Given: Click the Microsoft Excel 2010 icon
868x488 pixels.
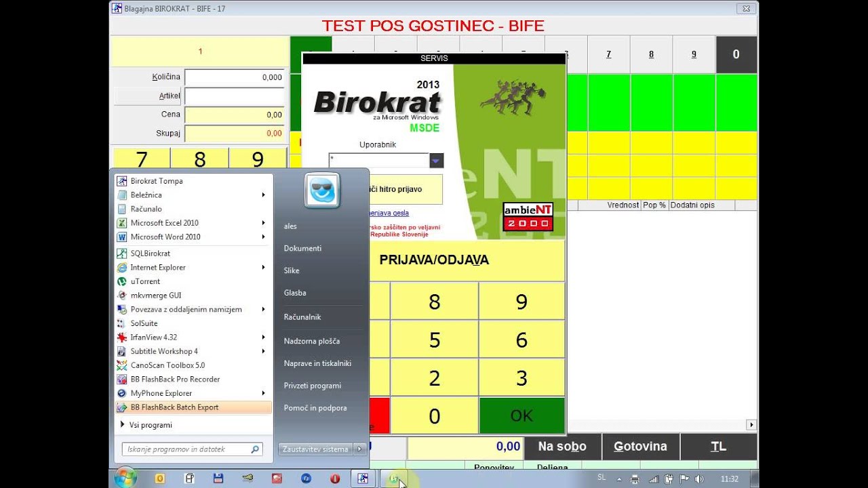Looking at the screenshot, I should click(122, 223).
